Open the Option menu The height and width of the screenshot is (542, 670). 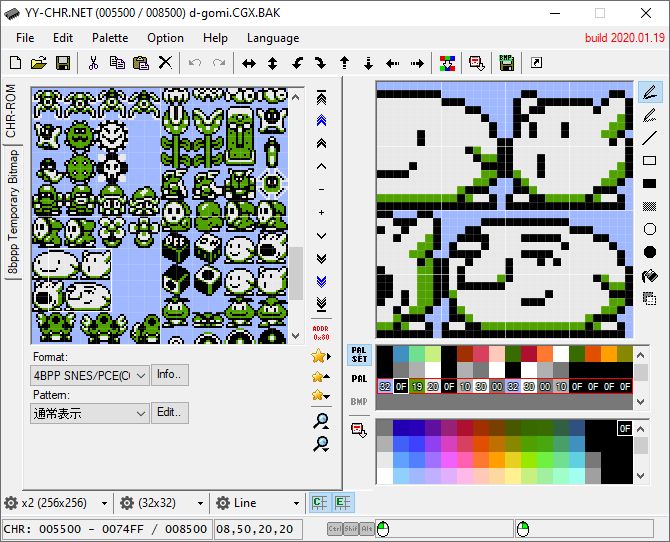165,38
